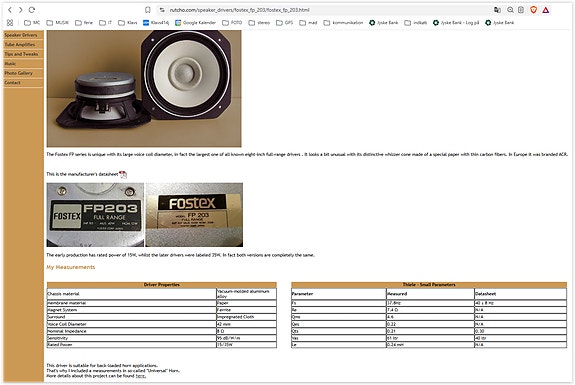The image size is (575, 385).
Task: Click the zoom magnifier icon in address bar
Action: 510,10
